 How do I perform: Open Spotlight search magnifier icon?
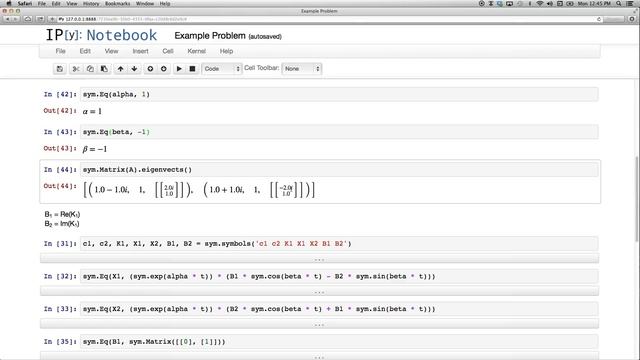[x=619, y=4]
